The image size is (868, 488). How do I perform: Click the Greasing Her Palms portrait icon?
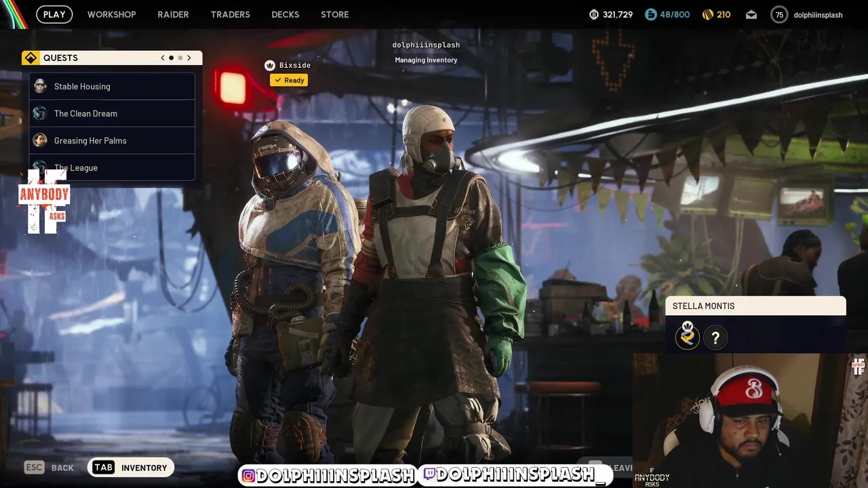tap(40, 140)
